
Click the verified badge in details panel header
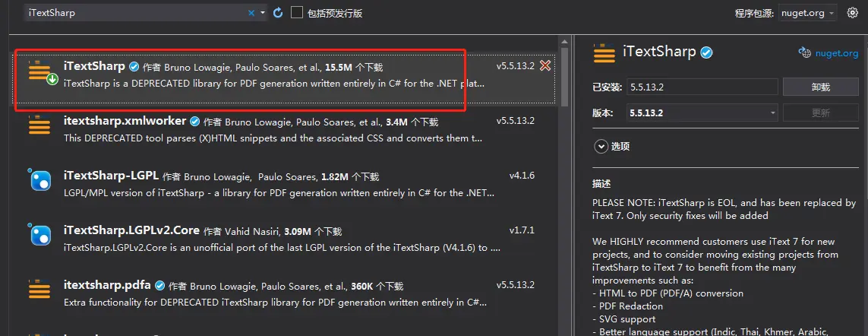click(706, 52)
